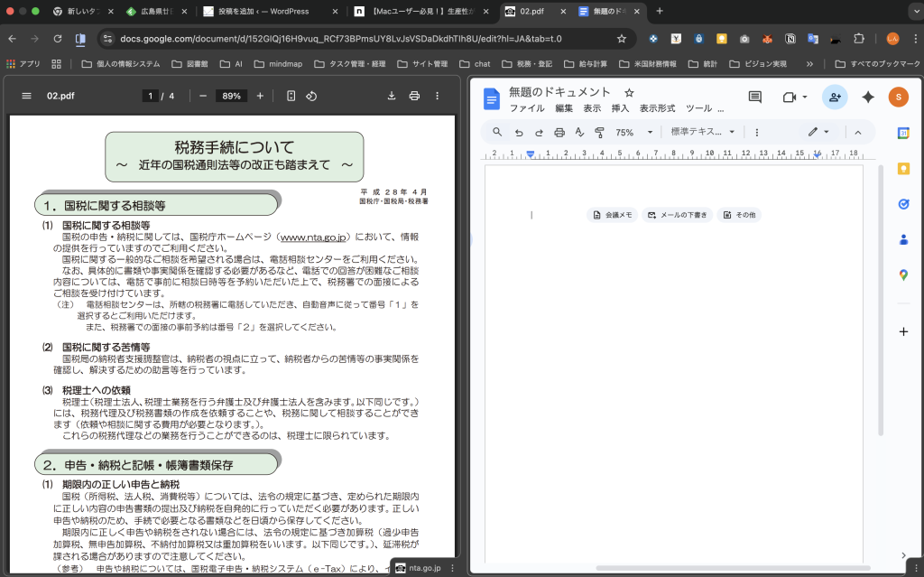Click the spell check icon in Docs
The image size is (924, 577).
(x=579, y=132)
